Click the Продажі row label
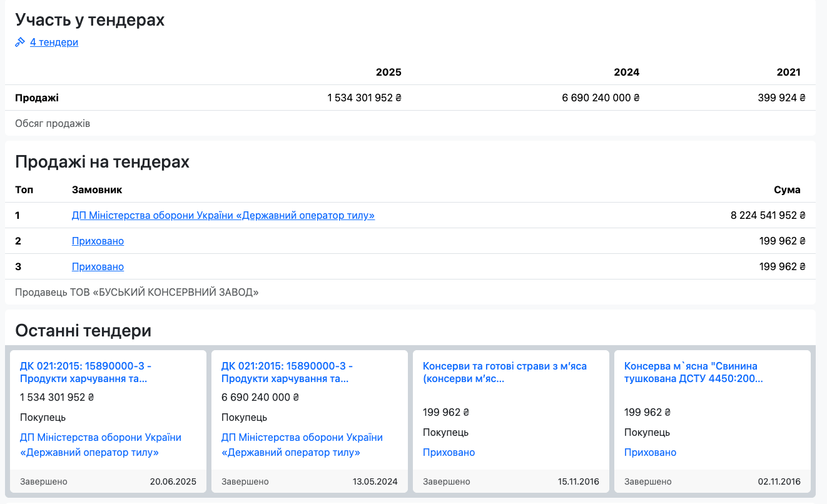Image resolution: width=827 pixels, height=504 pixels. 37,98
